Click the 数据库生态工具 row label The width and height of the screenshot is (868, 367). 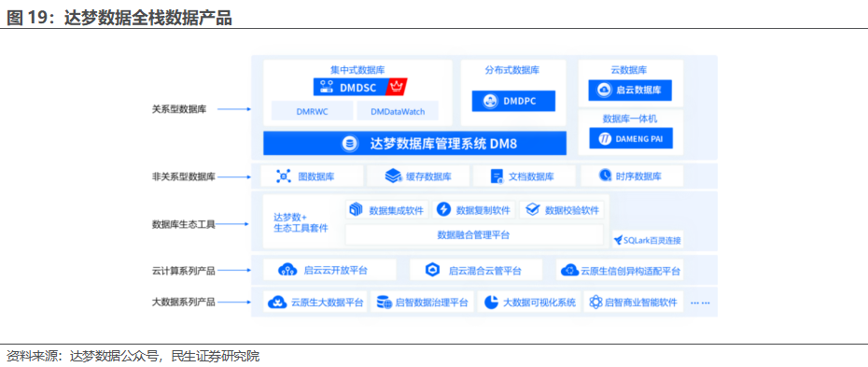click(x=183, y=224)
